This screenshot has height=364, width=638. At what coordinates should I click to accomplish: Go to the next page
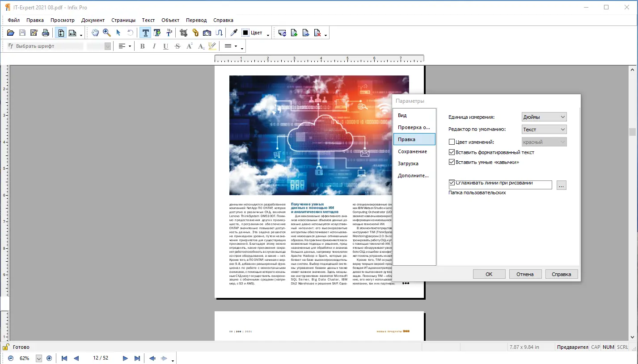coord(126,358)
